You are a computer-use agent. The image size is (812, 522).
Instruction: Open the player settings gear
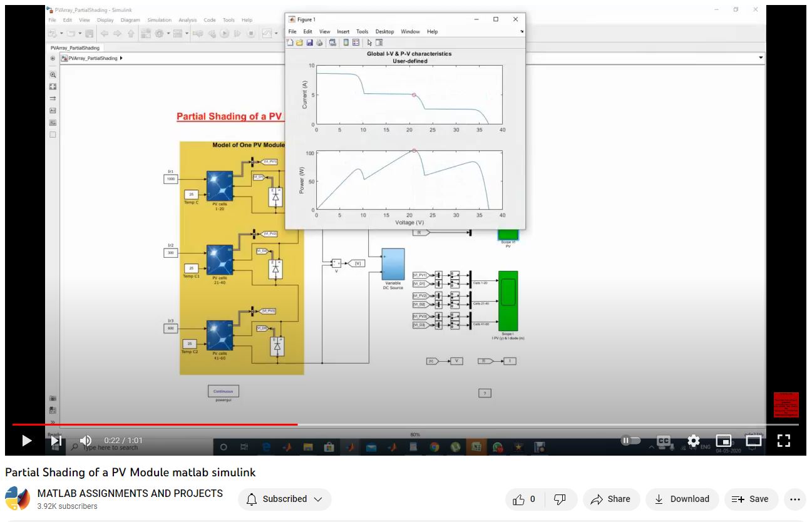[693, 441]
